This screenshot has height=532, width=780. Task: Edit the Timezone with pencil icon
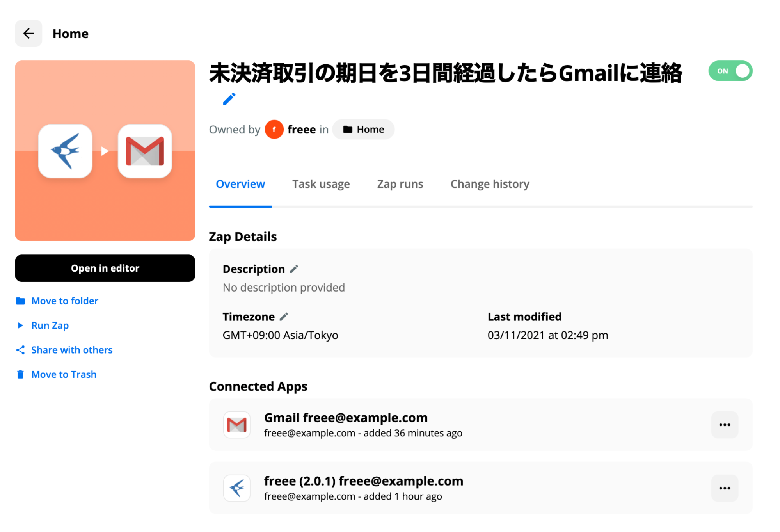284,317
